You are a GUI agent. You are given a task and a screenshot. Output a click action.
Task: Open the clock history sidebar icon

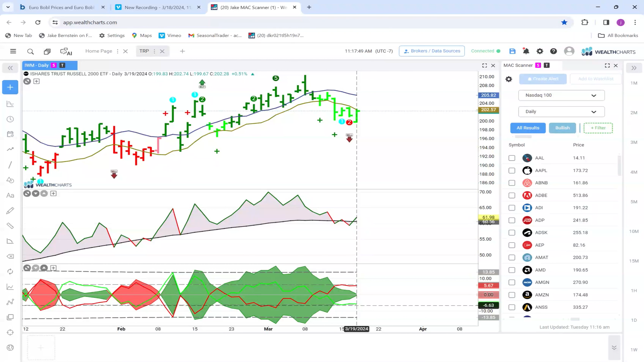coord(10,119)
